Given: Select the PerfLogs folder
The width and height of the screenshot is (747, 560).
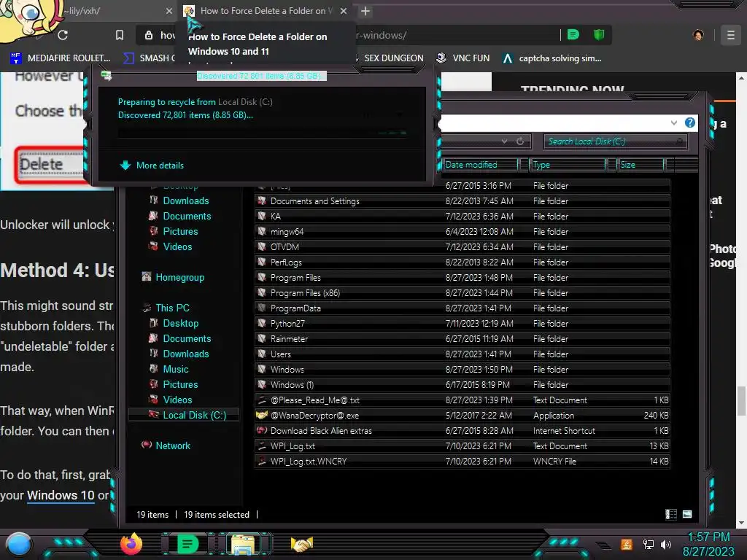Looking at the screenshot, I should pyautogui.click(x=462, y=262).
